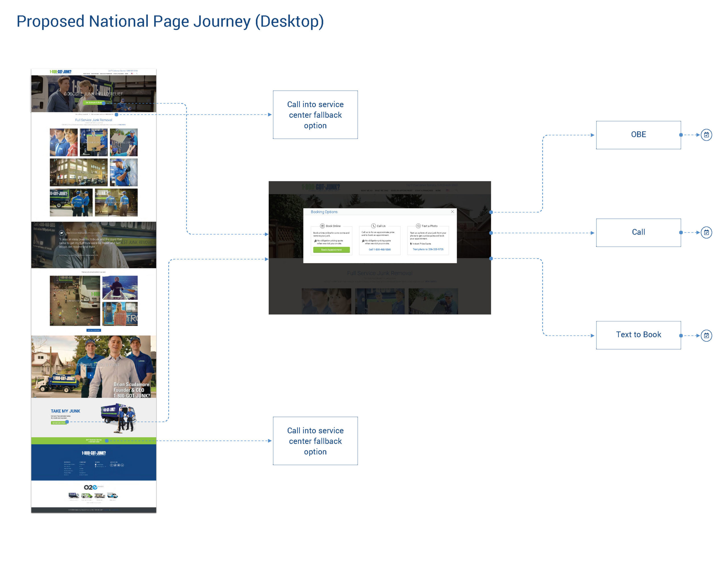Click the Book Online calendar icon
The height and width of the screenshot is (562, 728).
click(x=322, y=226)
